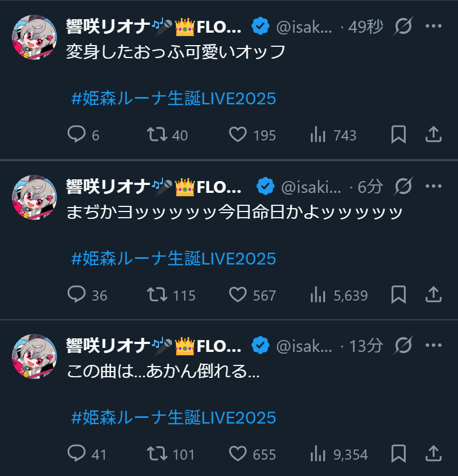Toggle like on post with 655 likes
Viewport: 458px width, 476px height.
237,454
